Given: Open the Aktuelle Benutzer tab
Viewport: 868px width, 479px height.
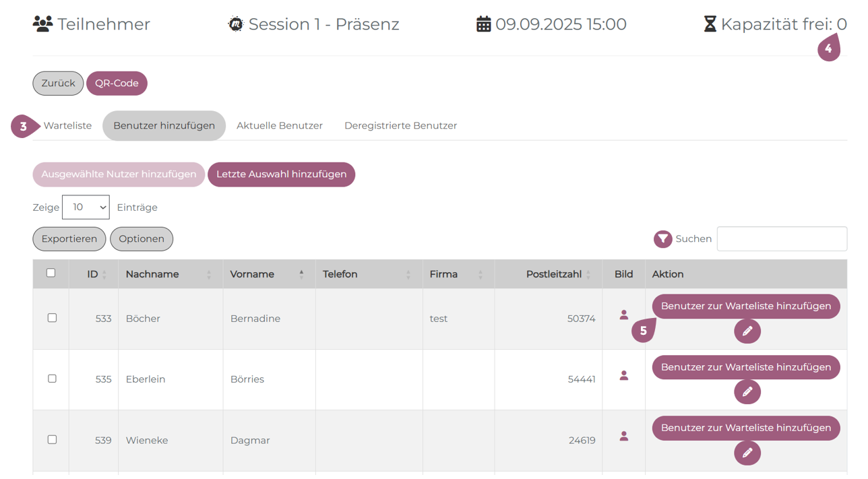Looking at the screenshot, I should [280, 126].
